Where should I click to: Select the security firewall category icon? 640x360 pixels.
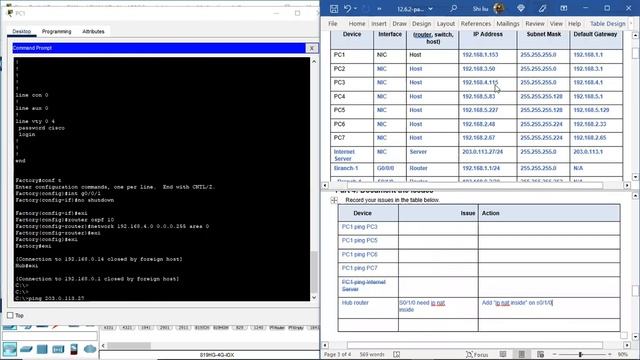pos(74,349)
